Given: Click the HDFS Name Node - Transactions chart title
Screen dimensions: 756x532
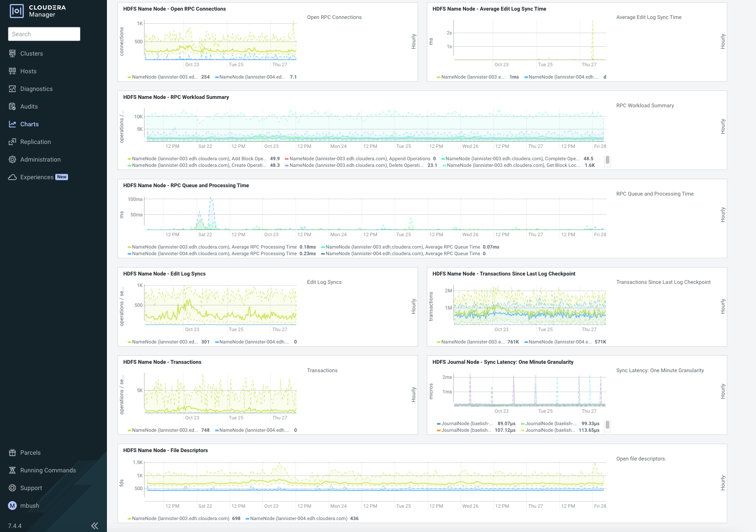Looking at the screenshot, I should pos(162,362).
